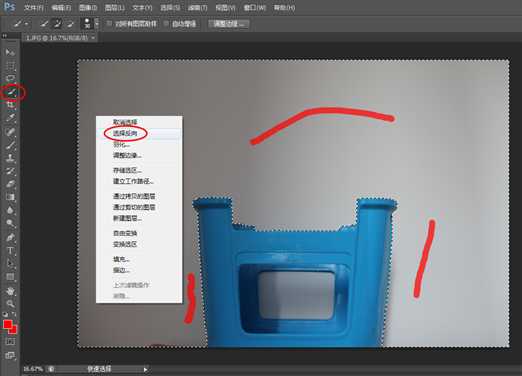Open the 选择(S) menu

170,7
